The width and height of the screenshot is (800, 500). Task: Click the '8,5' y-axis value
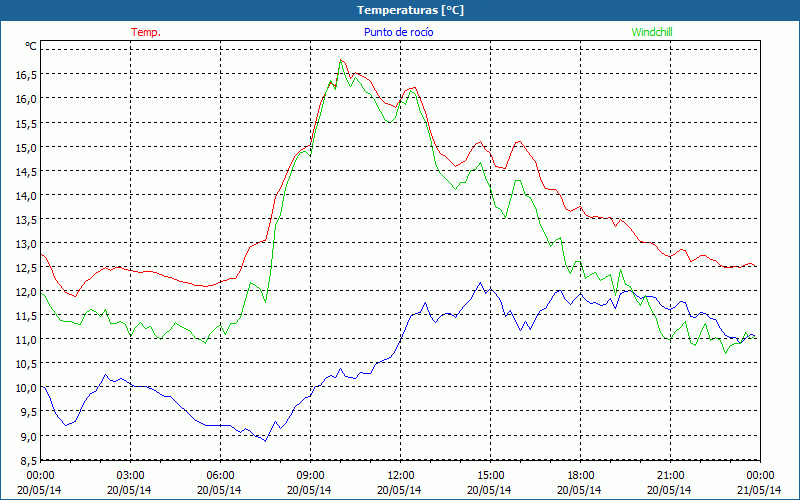(28, 461)
